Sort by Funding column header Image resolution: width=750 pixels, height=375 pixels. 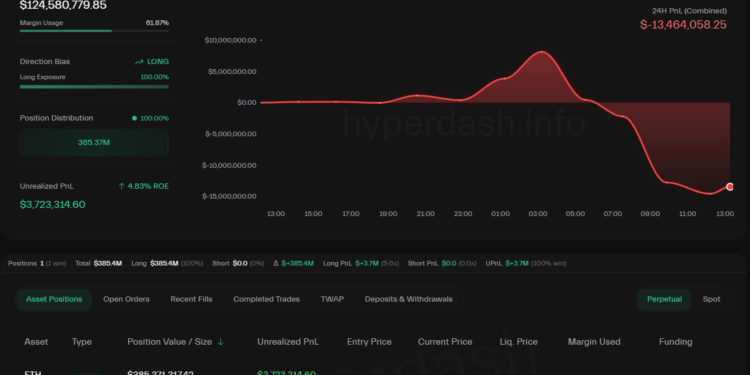pos(675,342)
